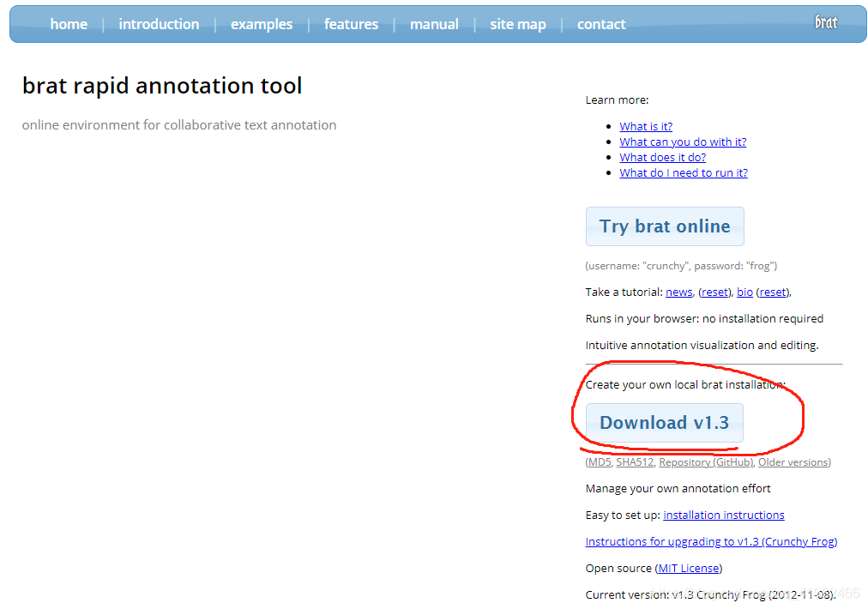Open the home menu item
This screenshot has height=609, width=868.
click(69, 24)
